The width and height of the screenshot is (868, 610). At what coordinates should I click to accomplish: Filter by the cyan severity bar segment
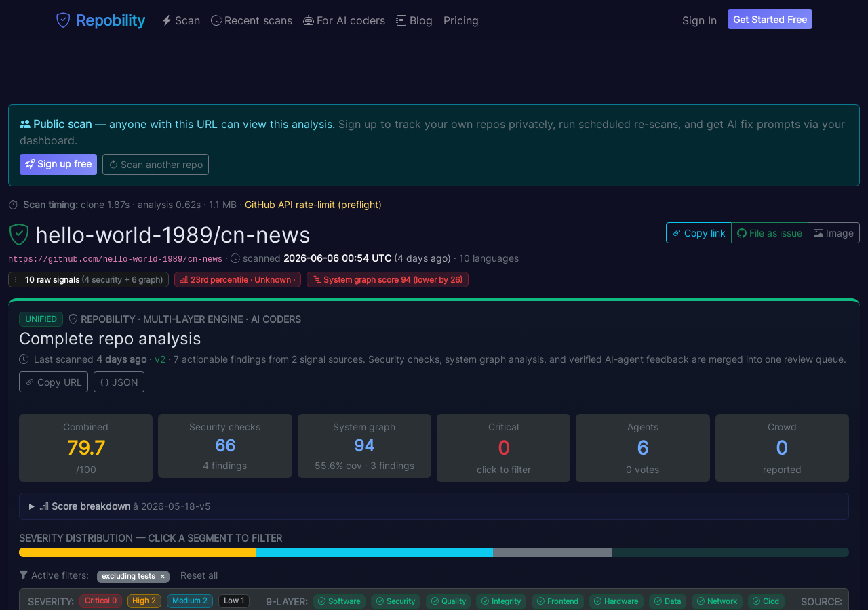click(x=374, y=552)
